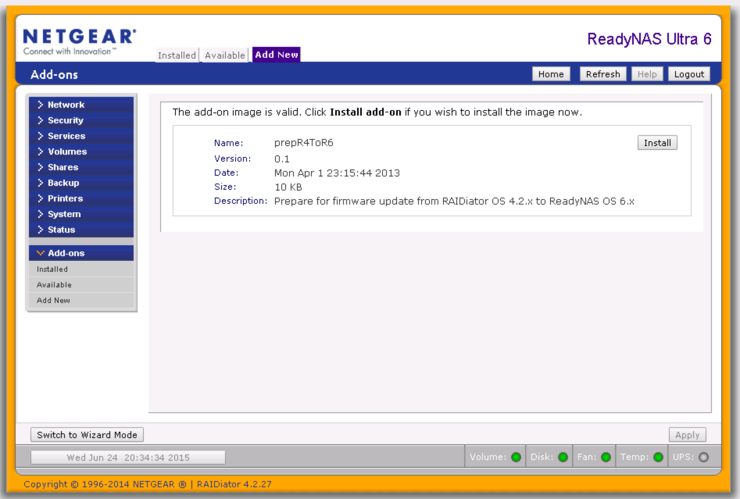
Task: Expand the Network menu section
Action: [x=81, y=105]
